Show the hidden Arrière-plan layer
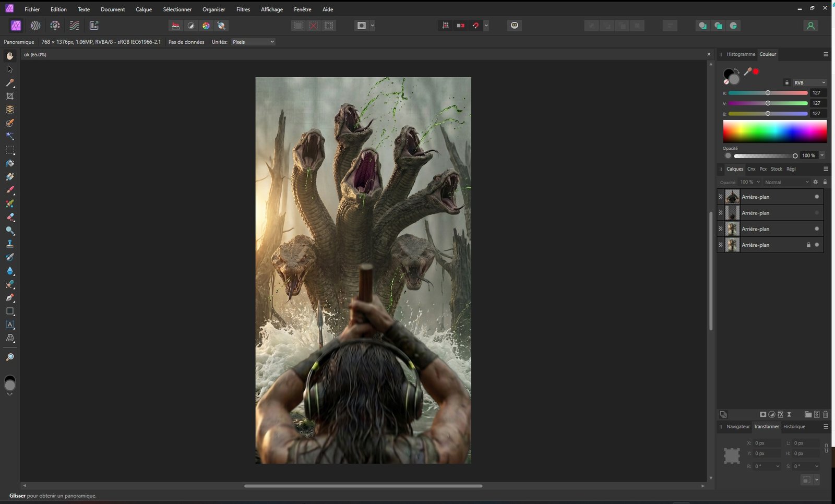The height and width of the screenshot is (504, 835). 817,213
